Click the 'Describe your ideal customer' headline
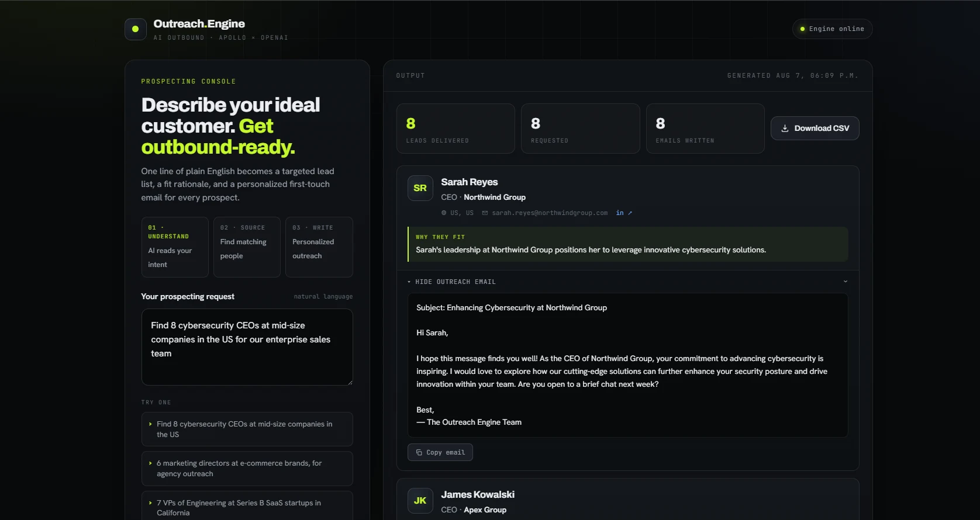The height and width of the screenshot is (520, 980). (x=231, y=126)
